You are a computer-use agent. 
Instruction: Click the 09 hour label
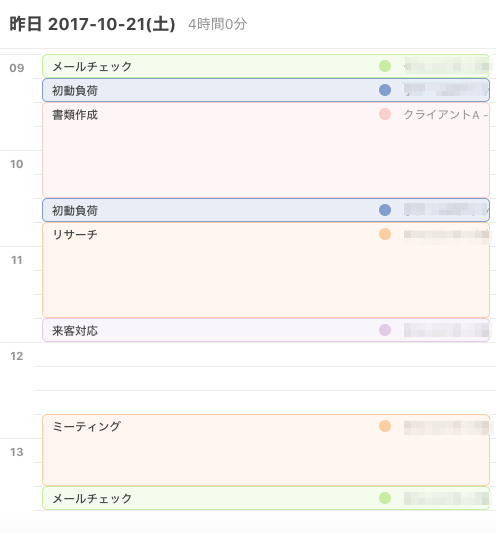tap(17, 68)
